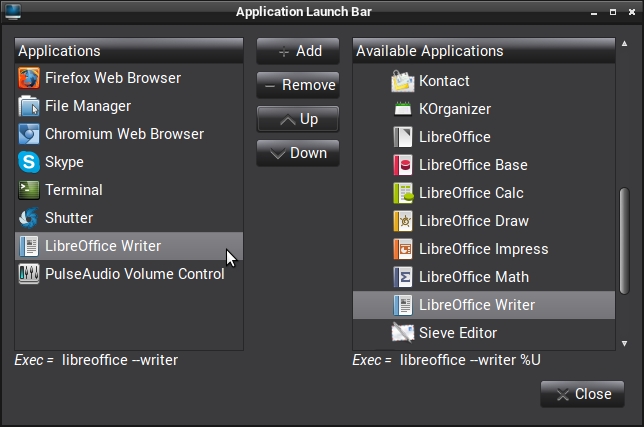Choose the LibreOffice Math icon

coord(402,277)
